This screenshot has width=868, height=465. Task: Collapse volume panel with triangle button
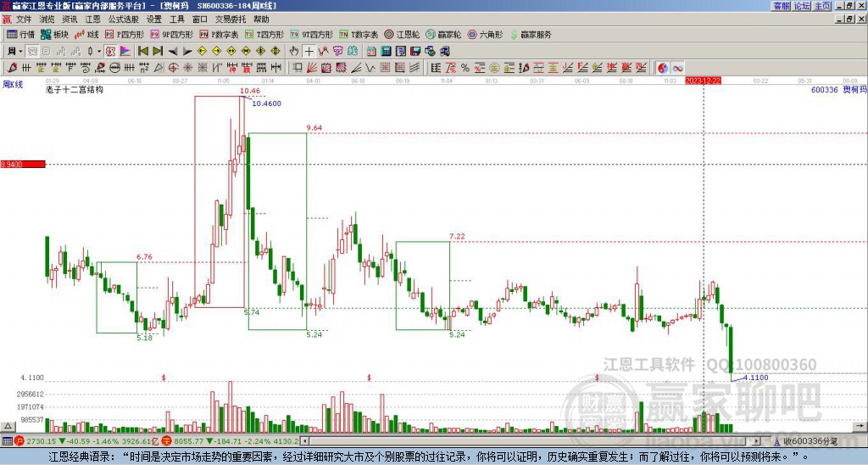point(8,426)
